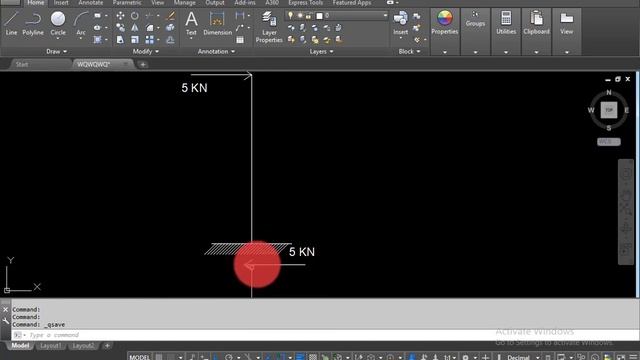Click the Explode tool icon
The image size is (640, 360).
pos(171,28)
